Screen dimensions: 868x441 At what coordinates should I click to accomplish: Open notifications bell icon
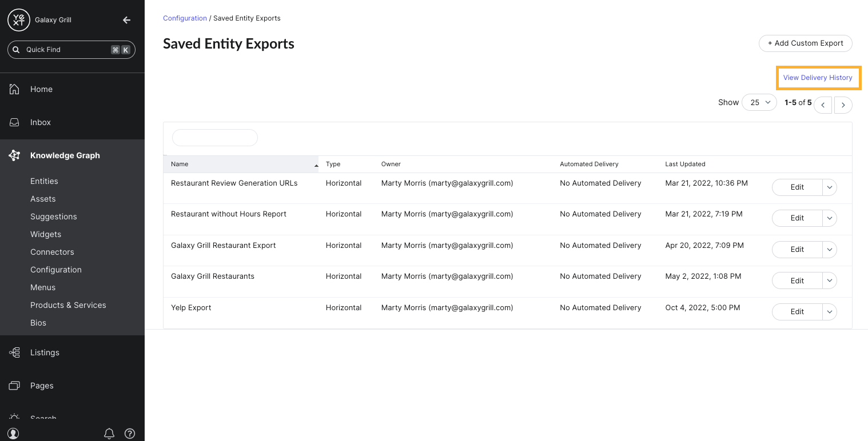click(x=109, y=434)
